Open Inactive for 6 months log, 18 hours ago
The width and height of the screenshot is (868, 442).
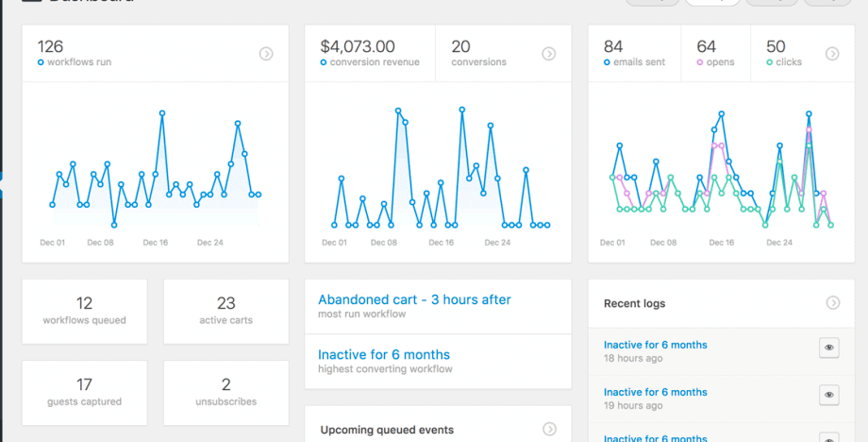(x=655, y=345)
